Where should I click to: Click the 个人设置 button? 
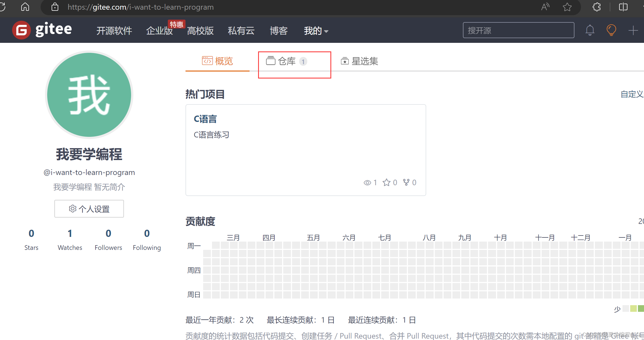(x=89, y=209)
